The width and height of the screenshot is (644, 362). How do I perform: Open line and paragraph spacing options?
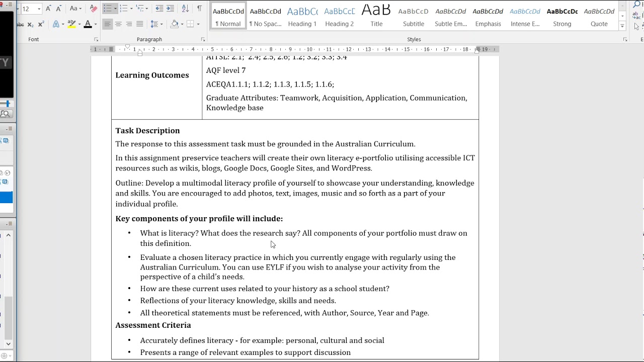156,24
